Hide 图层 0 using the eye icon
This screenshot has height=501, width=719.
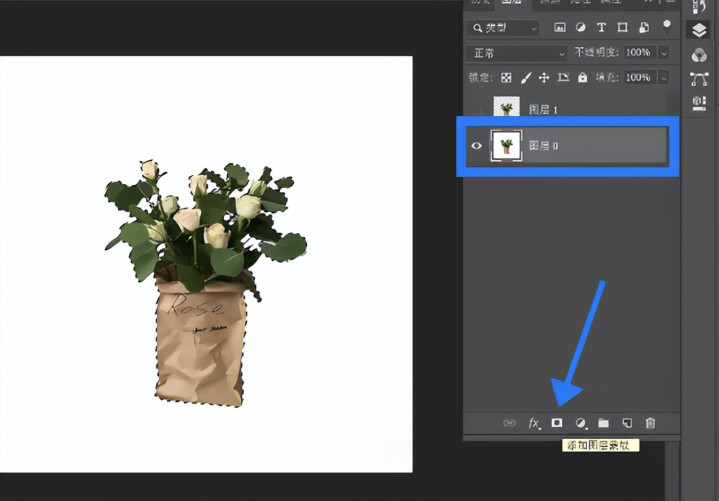477,146
